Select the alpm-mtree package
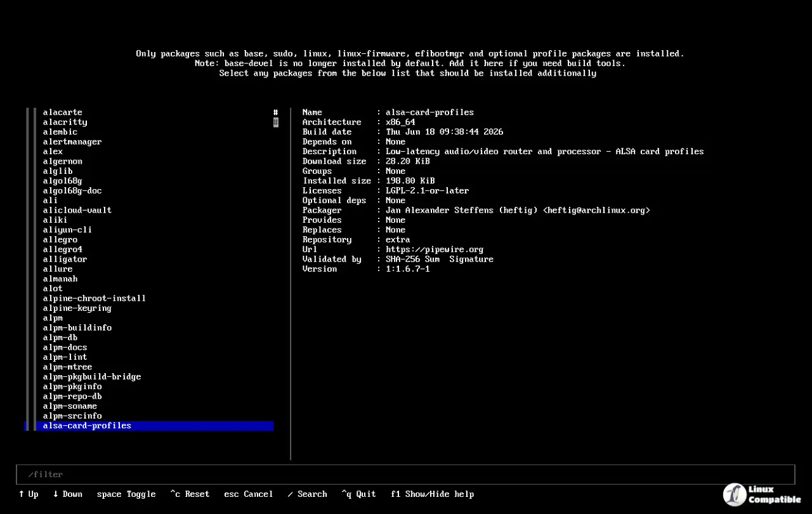Viewport: 812px width, 514px height. [x=67, y=367]
